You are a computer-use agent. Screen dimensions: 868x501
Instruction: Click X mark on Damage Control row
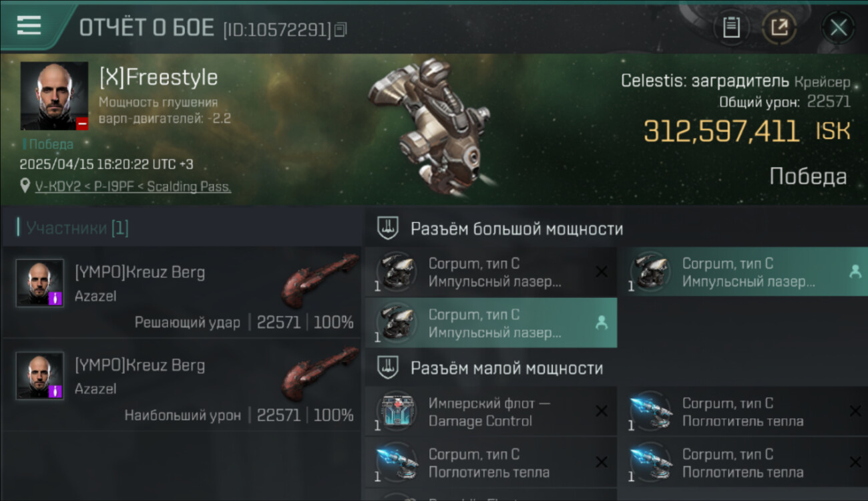[x=602, y=411]
